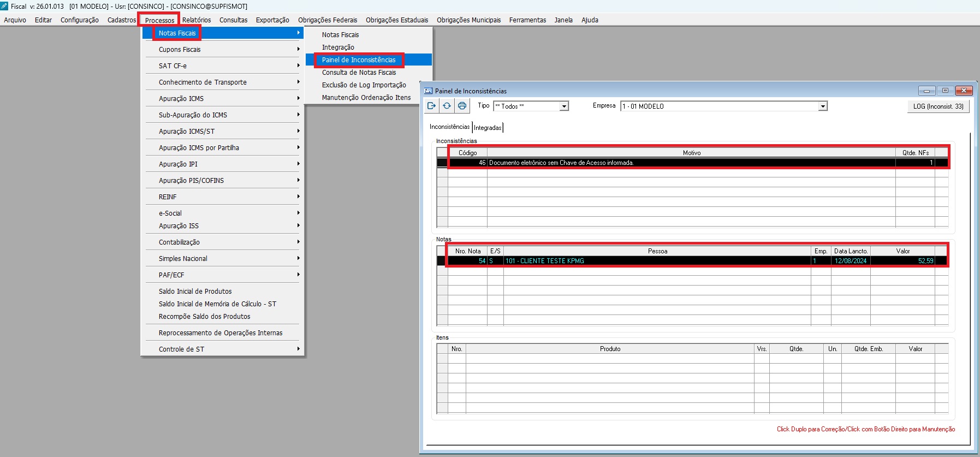Viewport: 980px width, 457px height.
Task: Open the Arquivo menu
Action: click(15, 20)
